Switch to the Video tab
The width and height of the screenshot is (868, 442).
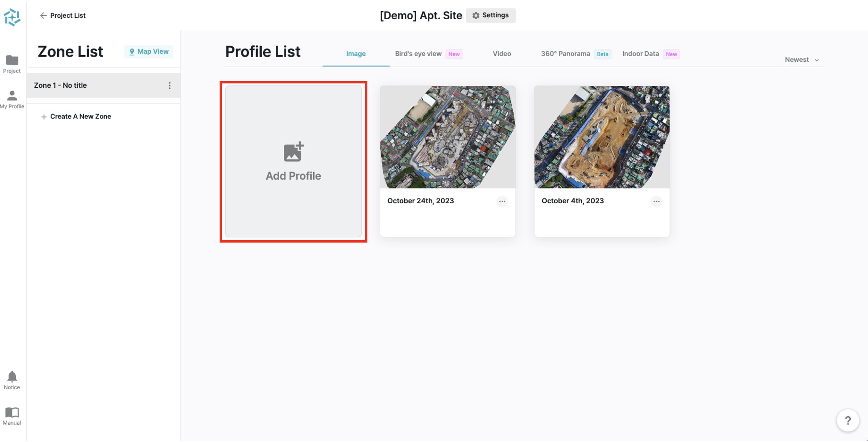click(x=502, y=54)
